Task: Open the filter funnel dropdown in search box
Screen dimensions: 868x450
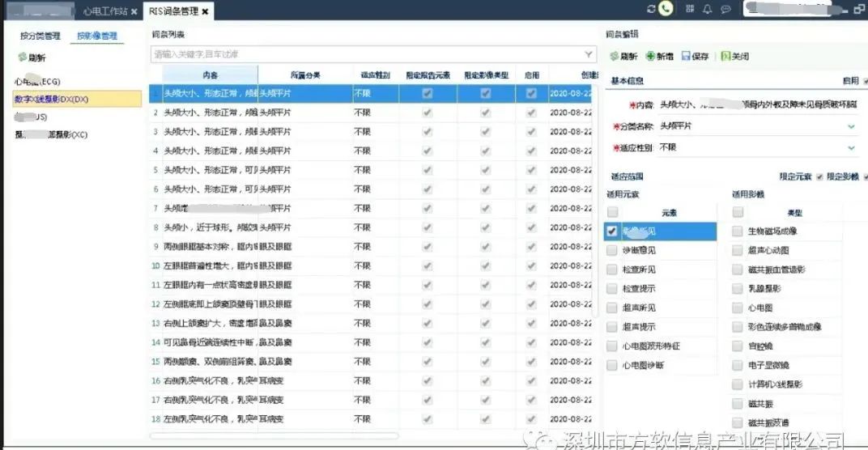Action: (589, 54)
